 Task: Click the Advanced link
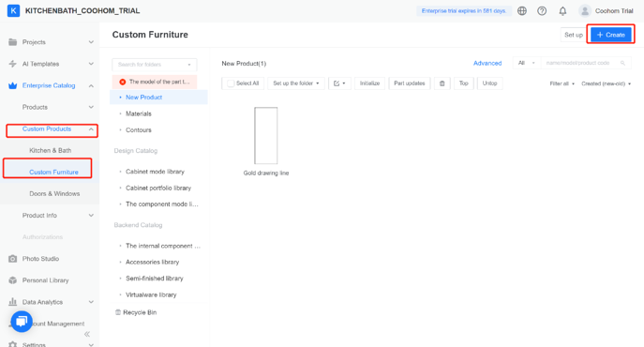(x=487, y=64)
